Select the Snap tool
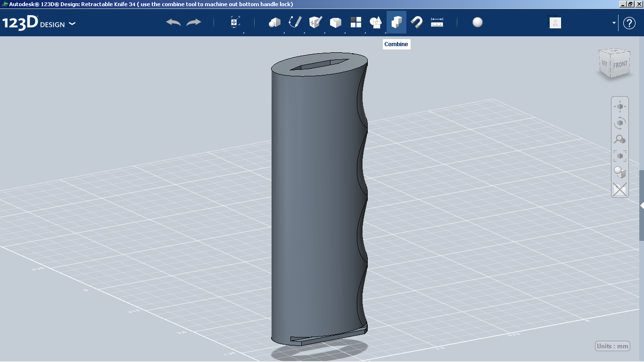The height and width of the screenshot is (362, 644). [x=416, y=22]
